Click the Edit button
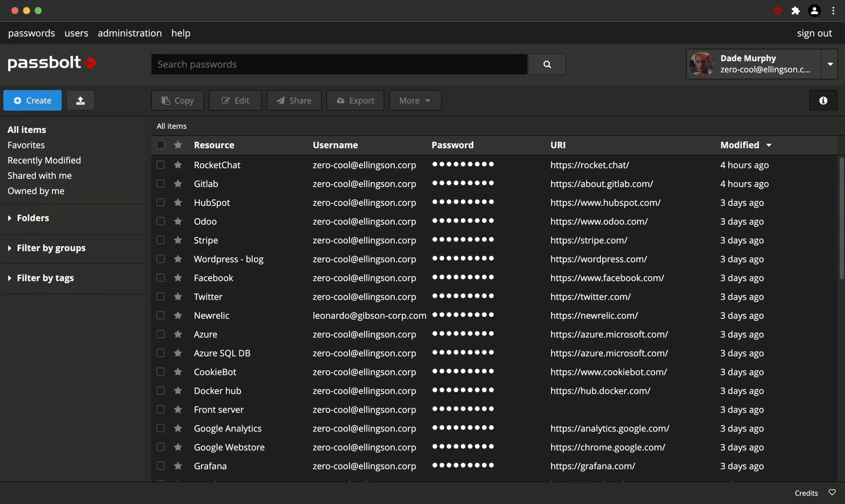The width and height of the screenshot is (845, 504). pos(235,101)
